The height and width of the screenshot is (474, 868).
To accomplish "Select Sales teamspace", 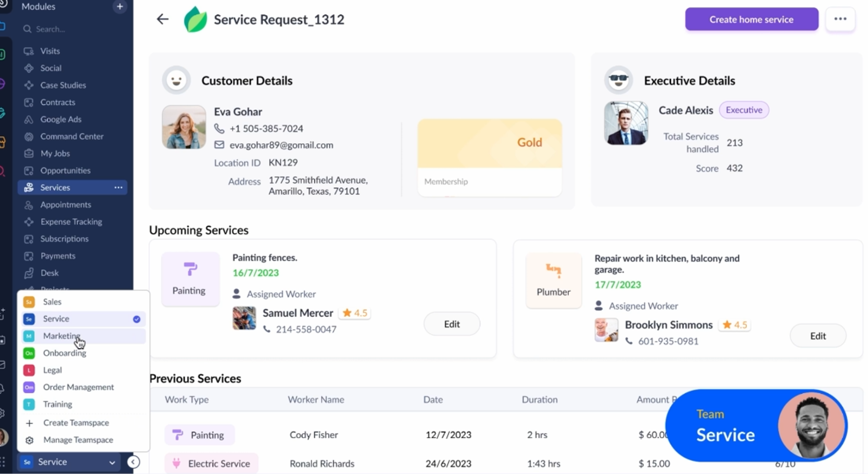I will [x=83, y=302].
